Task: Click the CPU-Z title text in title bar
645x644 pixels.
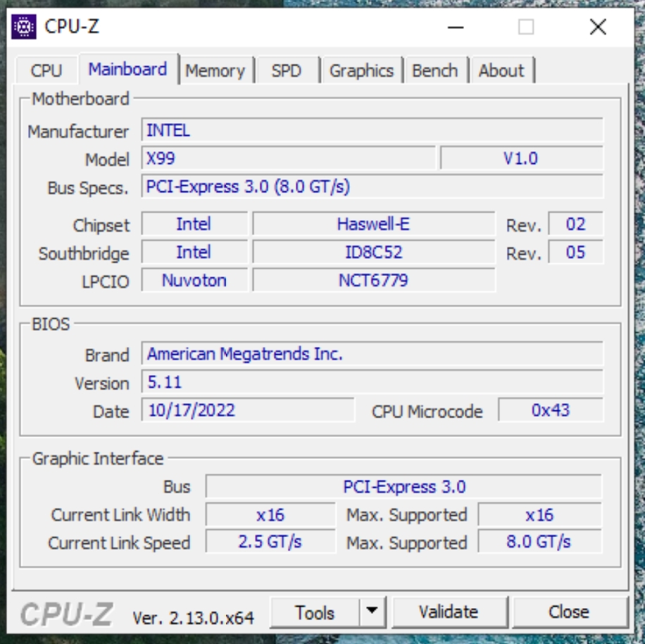Action: [x=72, y=27]
